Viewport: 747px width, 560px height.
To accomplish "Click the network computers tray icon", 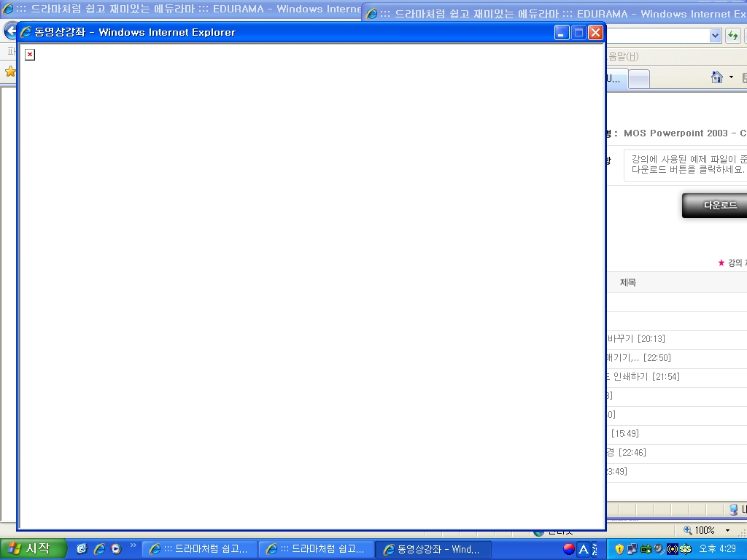I will tap(632, 549).
